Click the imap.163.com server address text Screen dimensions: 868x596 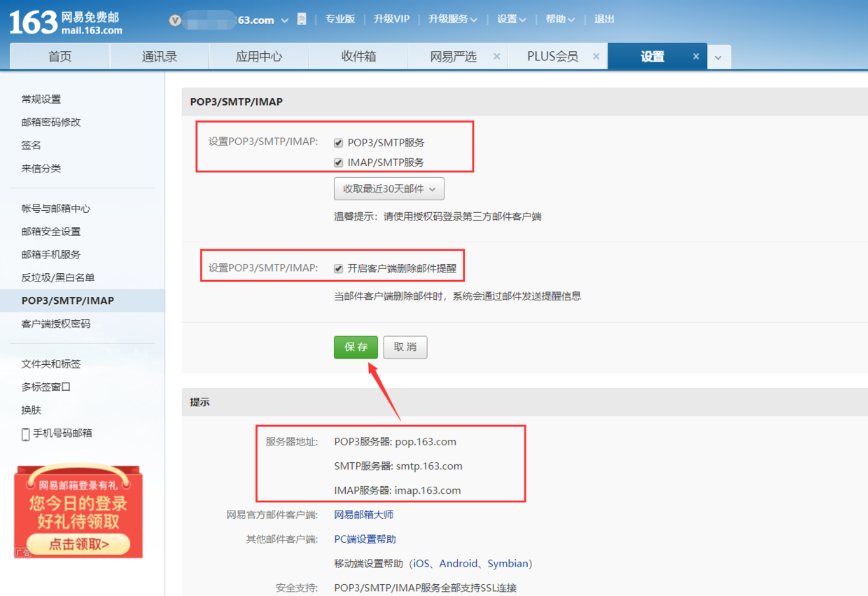[x=428, y=491]
